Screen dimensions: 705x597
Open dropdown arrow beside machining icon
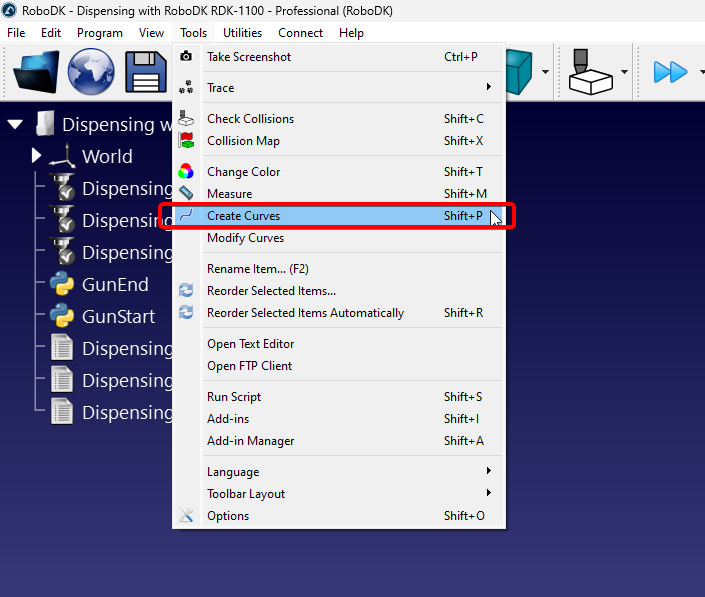coord(625,72)
